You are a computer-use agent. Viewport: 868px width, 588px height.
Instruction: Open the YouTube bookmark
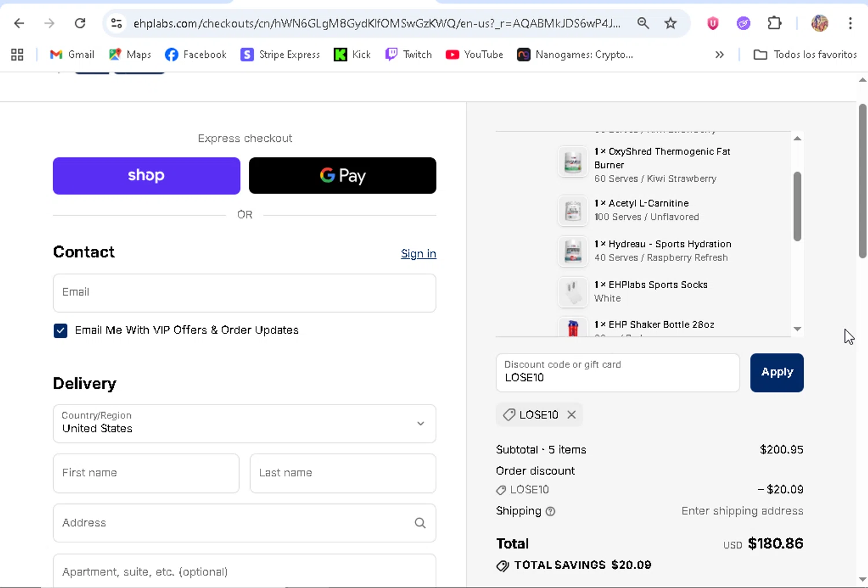click(475, 54)
